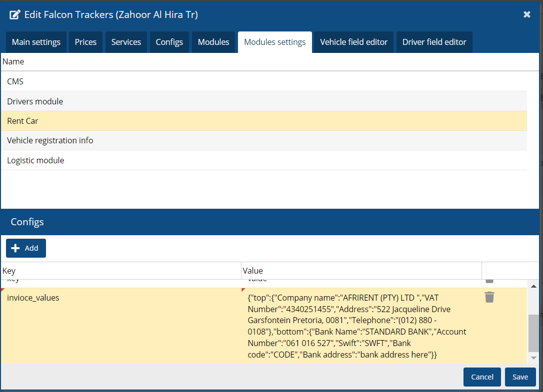Add a new config entry

[x=26, y=248]
